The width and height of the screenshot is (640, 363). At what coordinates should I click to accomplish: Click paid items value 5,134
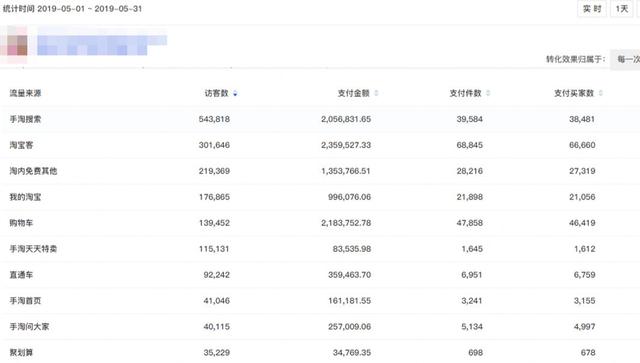pos(472,327)
